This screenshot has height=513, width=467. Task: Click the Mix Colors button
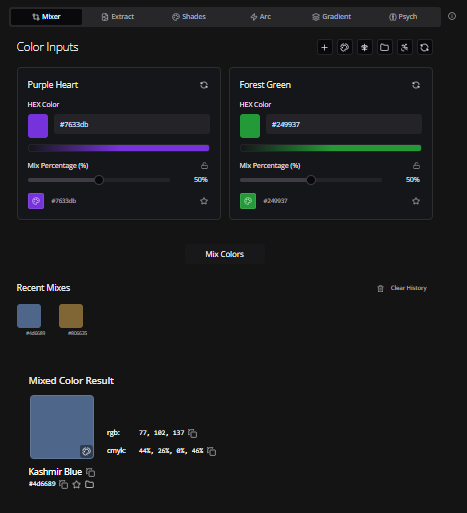pos(225,254)
